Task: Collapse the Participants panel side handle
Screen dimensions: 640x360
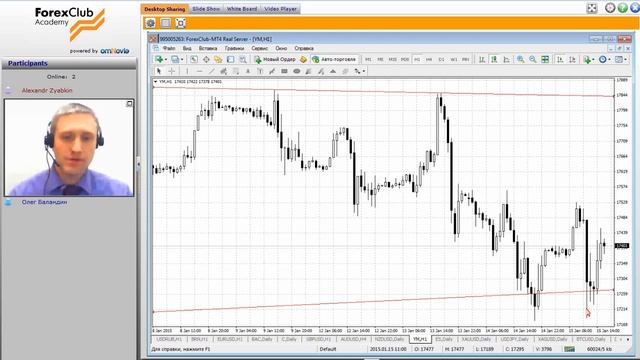Action: click(138, 164)
